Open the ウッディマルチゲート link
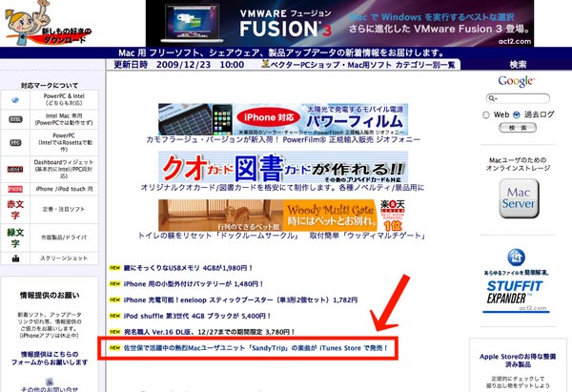This screenshot has width=572, height=392. click(368, 236)
